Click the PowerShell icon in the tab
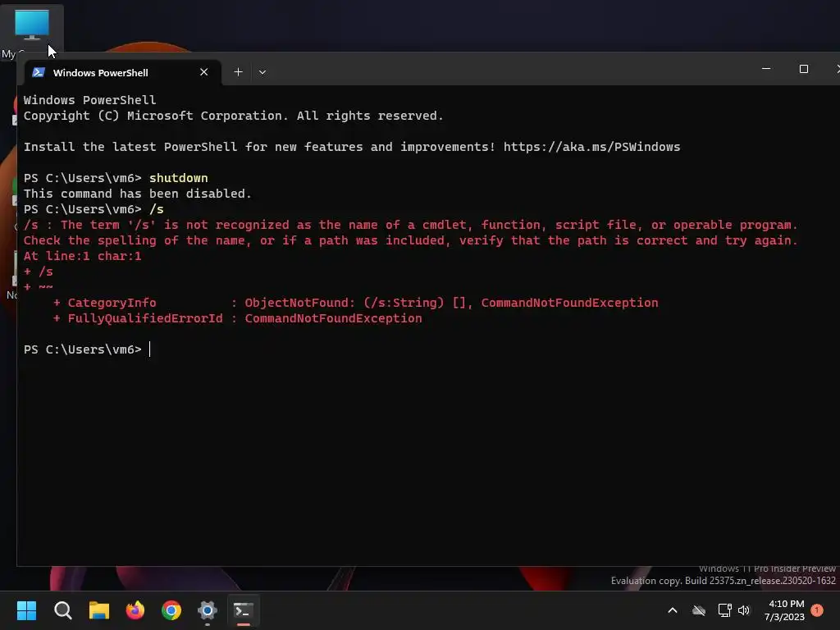Image resolution: width=840 pixels, height=630 pixels. pos(38,72)
